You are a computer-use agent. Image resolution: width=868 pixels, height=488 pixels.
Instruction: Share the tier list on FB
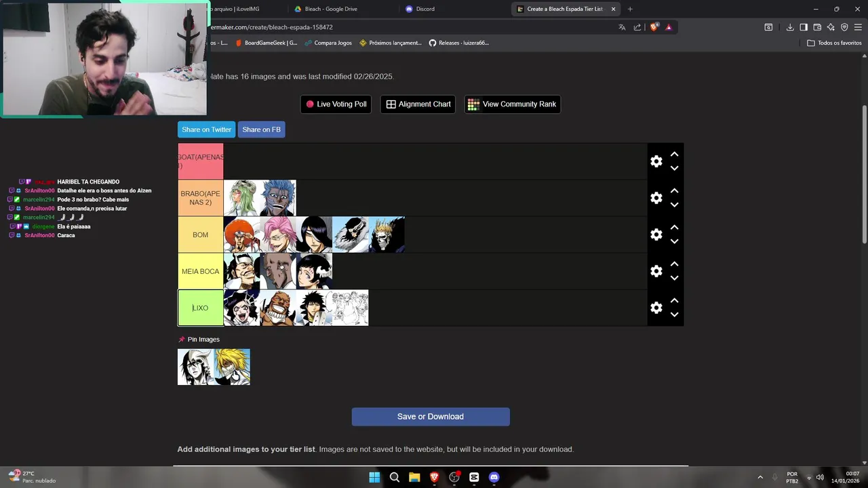click(x=261, y=129)
